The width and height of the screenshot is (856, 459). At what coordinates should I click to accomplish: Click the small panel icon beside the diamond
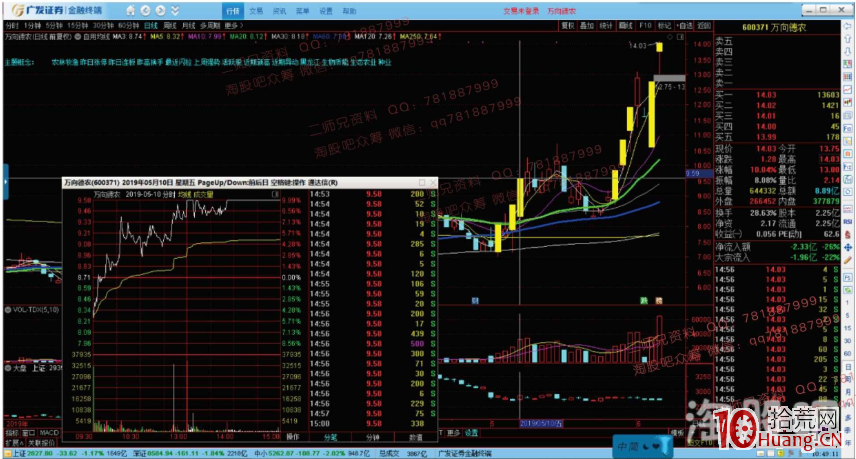680,37
